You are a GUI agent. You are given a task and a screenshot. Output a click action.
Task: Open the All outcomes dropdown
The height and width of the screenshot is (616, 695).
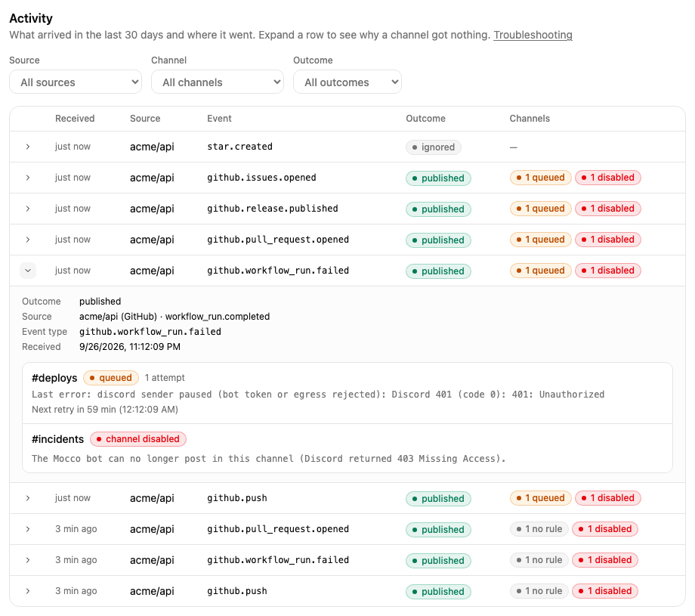tap(347, 82)
